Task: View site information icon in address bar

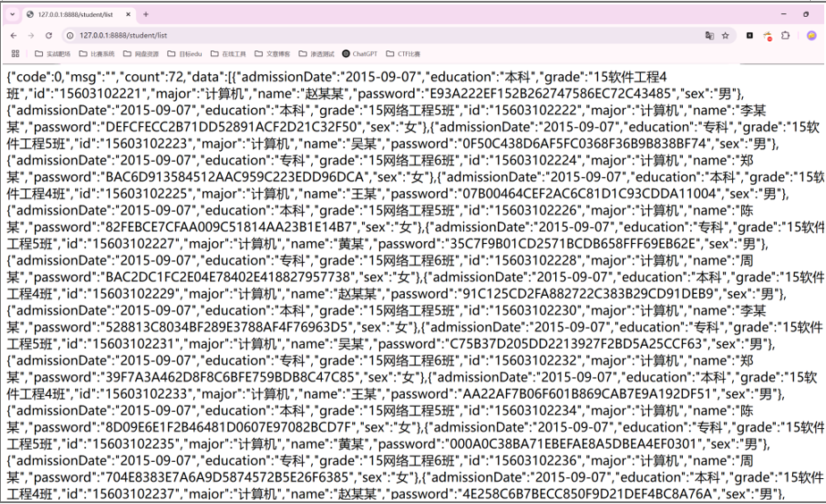Action: pyautogui.click(x=70, y=35)
